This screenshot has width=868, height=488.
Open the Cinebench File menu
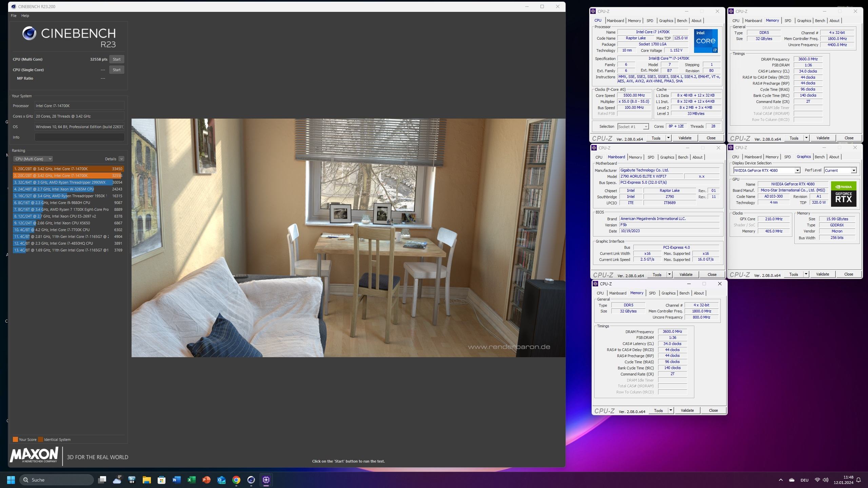(x=14, y=16)
